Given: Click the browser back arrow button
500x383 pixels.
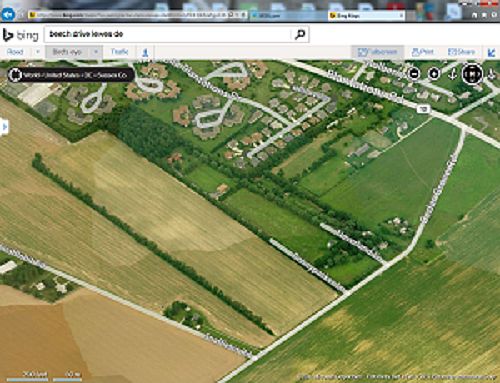Looking at the screenshot, I should click(8, 14).
